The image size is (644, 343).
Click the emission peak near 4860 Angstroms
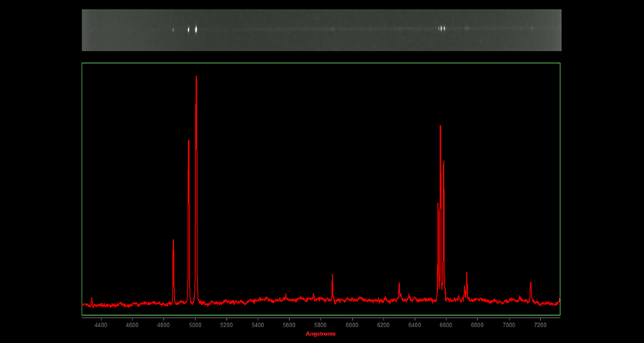(173, 243)
